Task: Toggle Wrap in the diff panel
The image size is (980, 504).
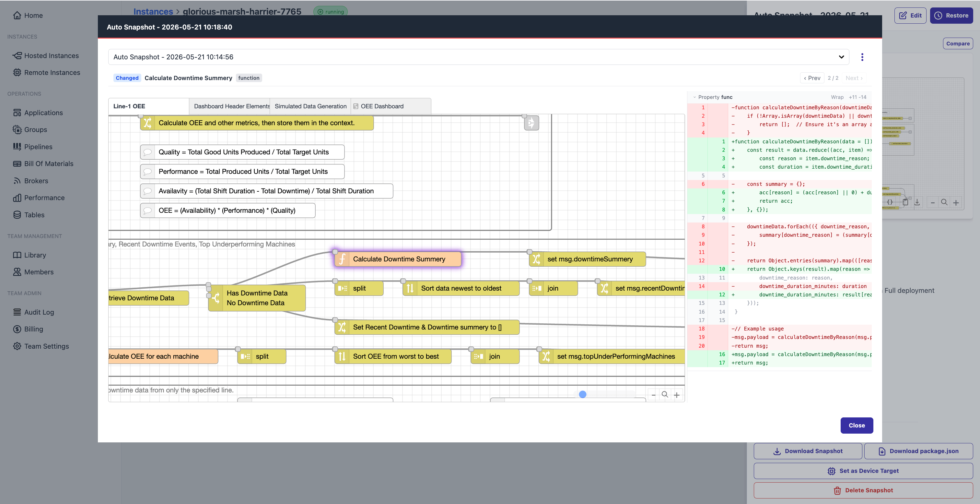Action: tap(837, 97)
